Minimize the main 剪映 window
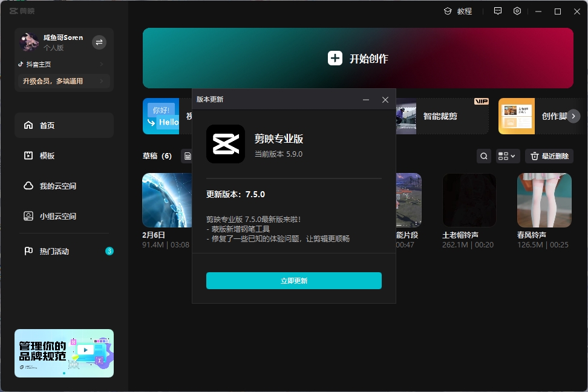Viewport: 588px width, 392px height. click(x=538, y=11)
